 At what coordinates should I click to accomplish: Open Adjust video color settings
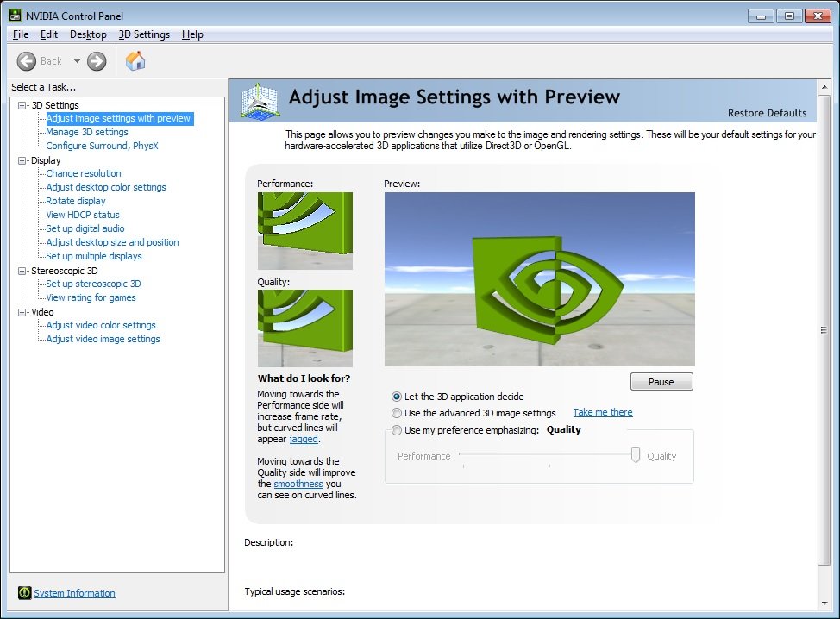coord(101,326)
